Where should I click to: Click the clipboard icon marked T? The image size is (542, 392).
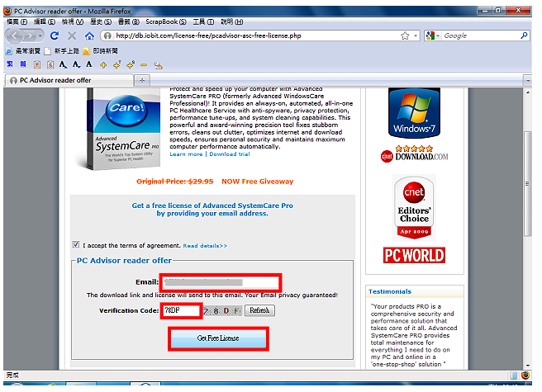click(37, 64)
